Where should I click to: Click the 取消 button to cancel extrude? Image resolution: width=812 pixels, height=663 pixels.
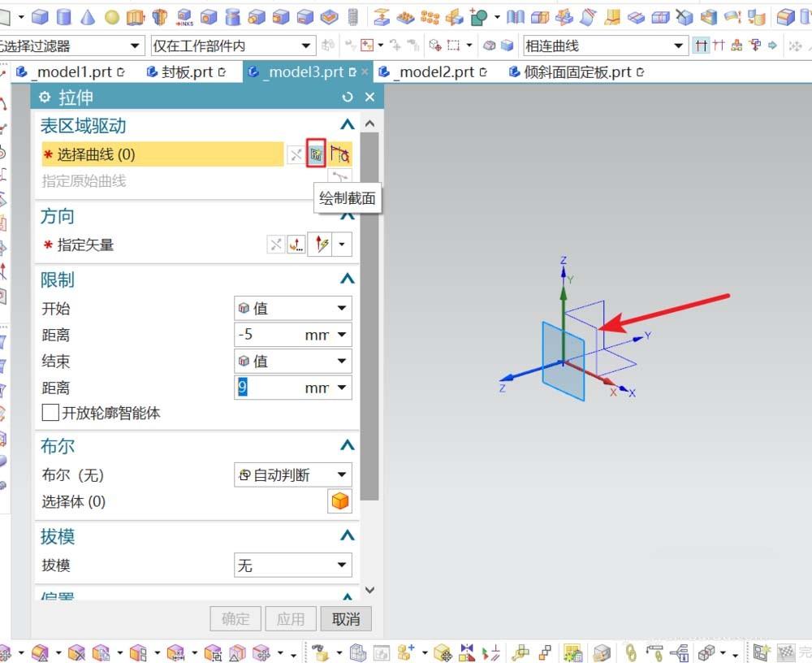(x=346, y=618)
